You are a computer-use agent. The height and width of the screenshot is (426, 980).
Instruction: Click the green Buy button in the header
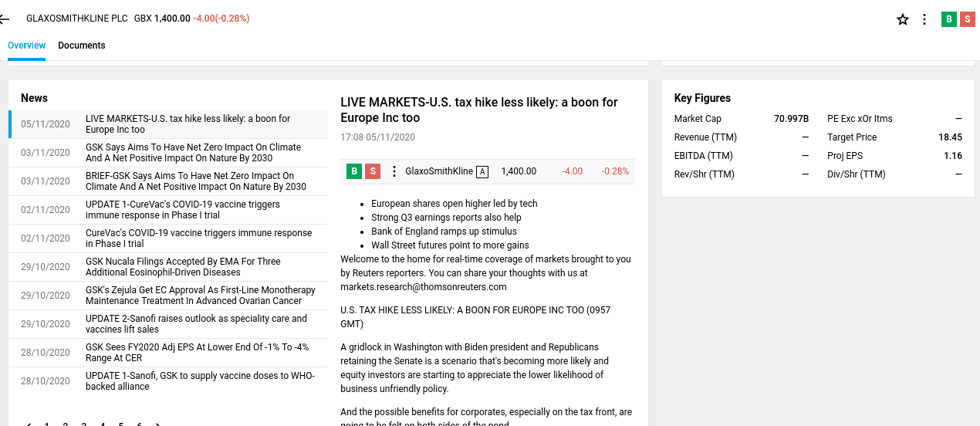949,19
